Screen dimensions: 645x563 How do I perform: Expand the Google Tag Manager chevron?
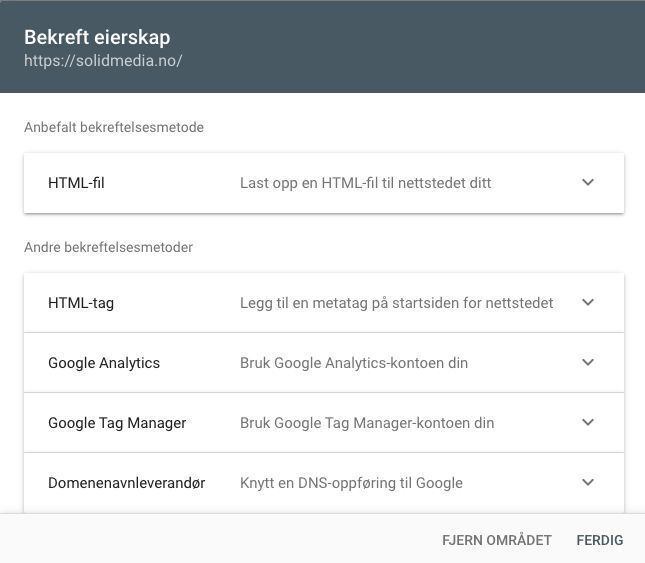[588, 423]
